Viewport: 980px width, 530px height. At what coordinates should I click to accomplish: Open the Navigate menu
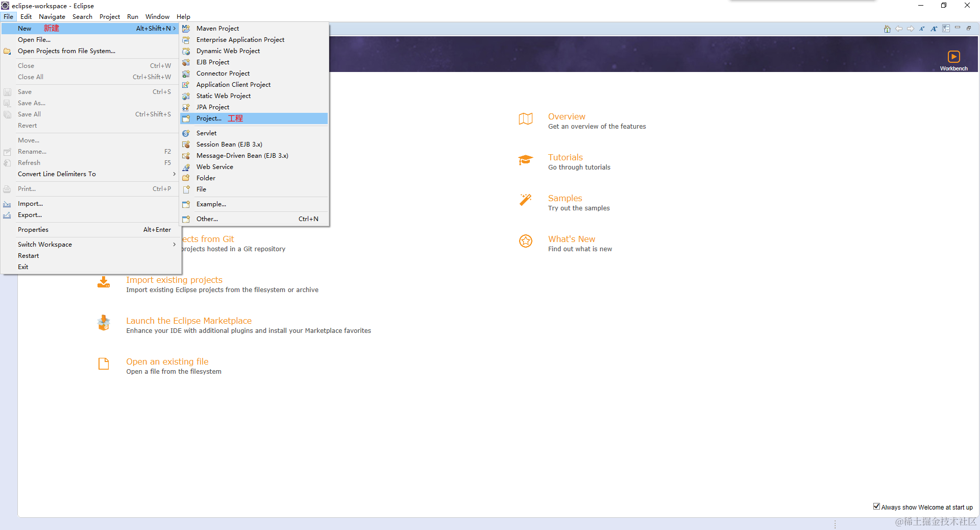(x=52, y=17)
